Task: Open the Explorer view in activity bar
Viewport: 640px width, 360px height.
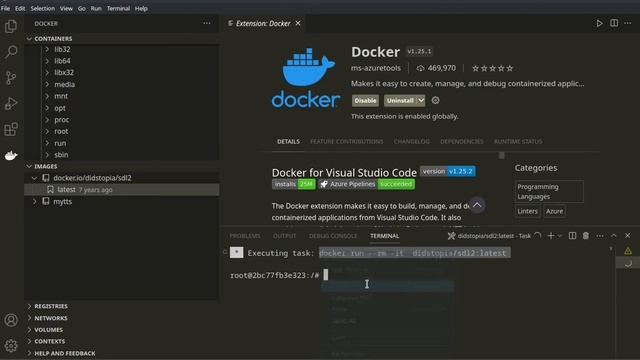Action: (11, 27)
